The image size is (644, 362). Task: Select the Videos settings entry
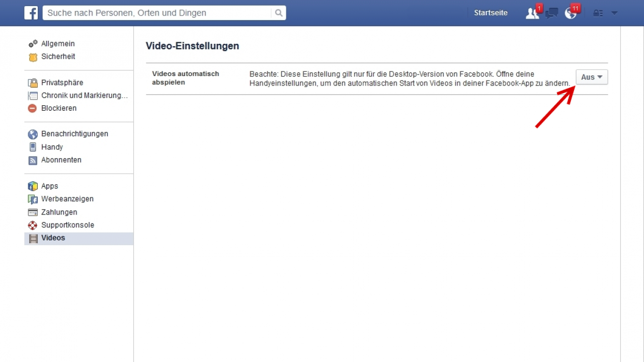78,238
